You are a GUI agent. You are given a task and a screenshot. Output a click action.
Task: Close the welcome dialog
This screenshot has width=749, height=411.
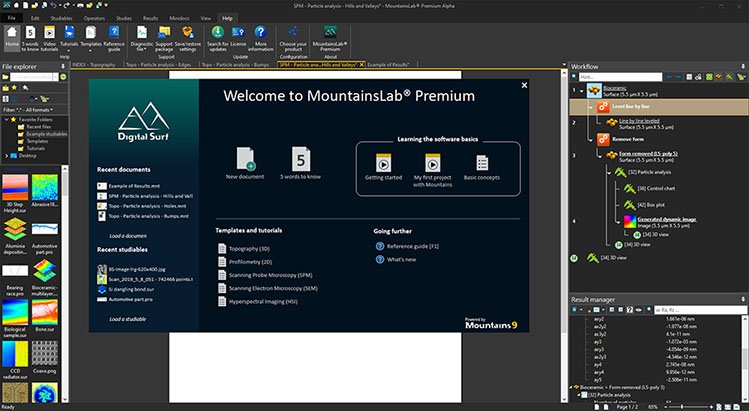(524, 85)
